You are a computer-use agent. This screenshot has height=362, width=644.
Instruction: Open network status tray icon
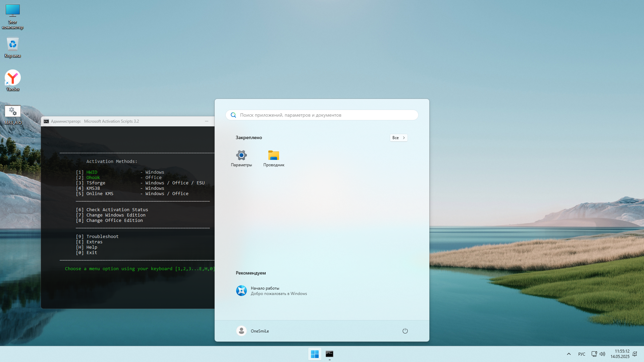pyautogui.click(x=594, y=354)
